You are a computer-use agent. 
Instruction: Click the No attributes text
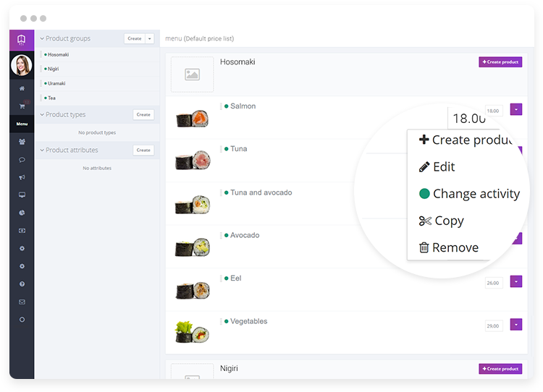[97, 168]
